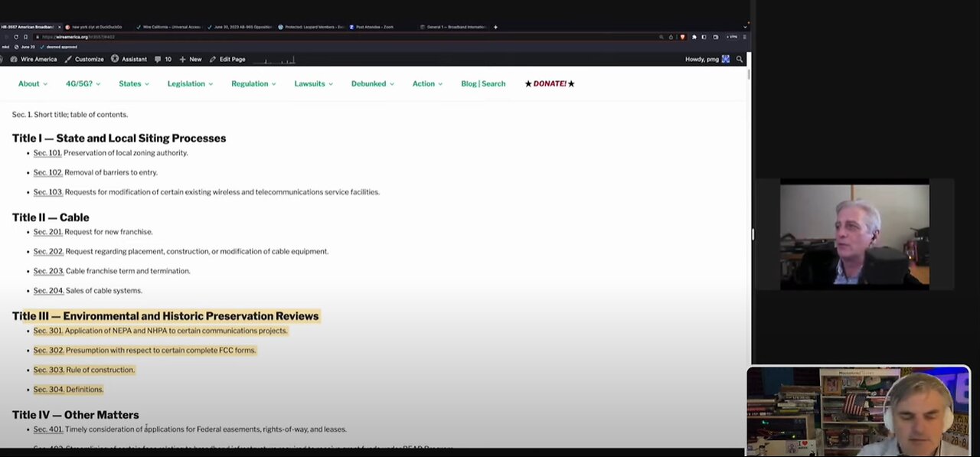This screenshot has height=457, width=980.
Task: Switch to Wire California Universal Access tab
Action: point(168,27)
